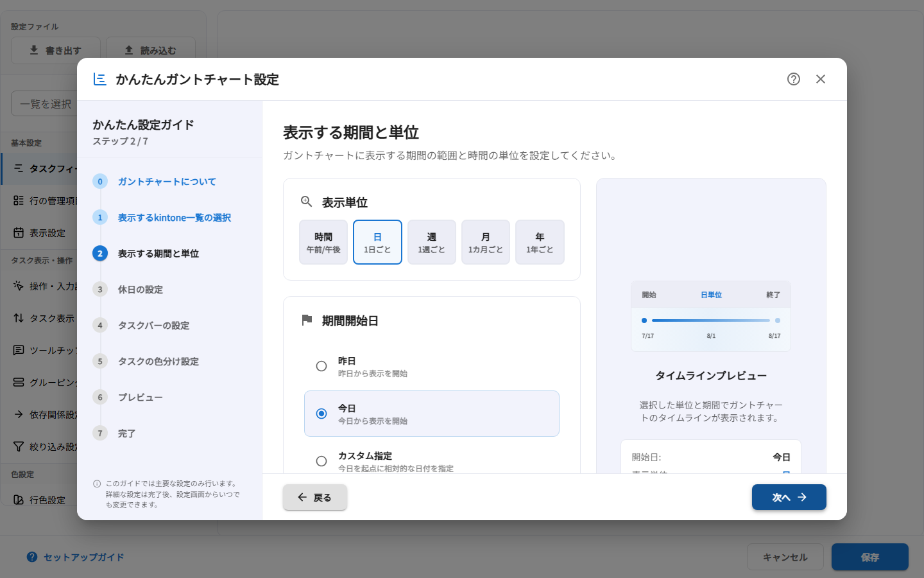
Task: Click the ステップ2/7 progress text
Action: (x=121, y=141)
